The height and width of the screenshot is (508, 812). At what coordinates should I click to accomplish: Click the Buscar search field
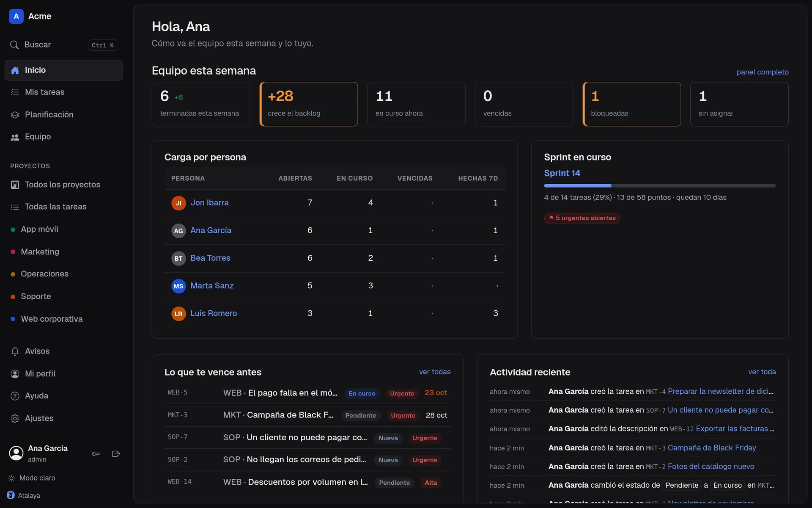(x=63, y=45)
